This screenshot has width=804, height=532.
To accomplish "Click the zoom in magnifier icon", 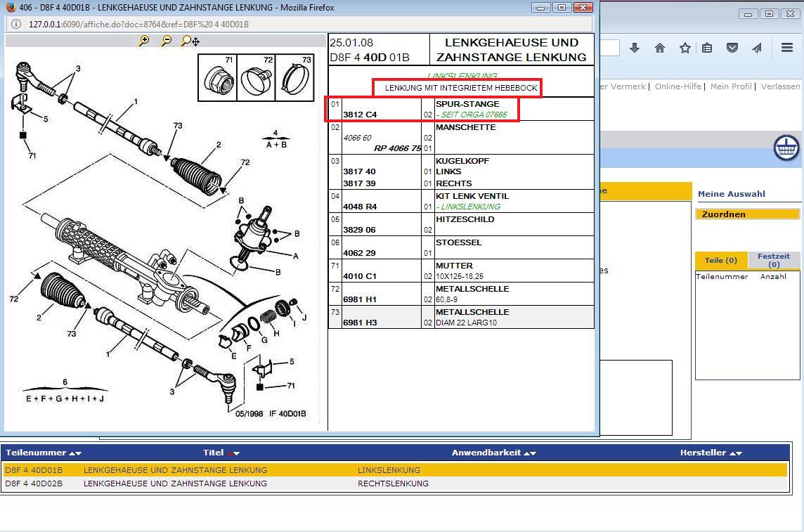I will [x=143, y=41].
